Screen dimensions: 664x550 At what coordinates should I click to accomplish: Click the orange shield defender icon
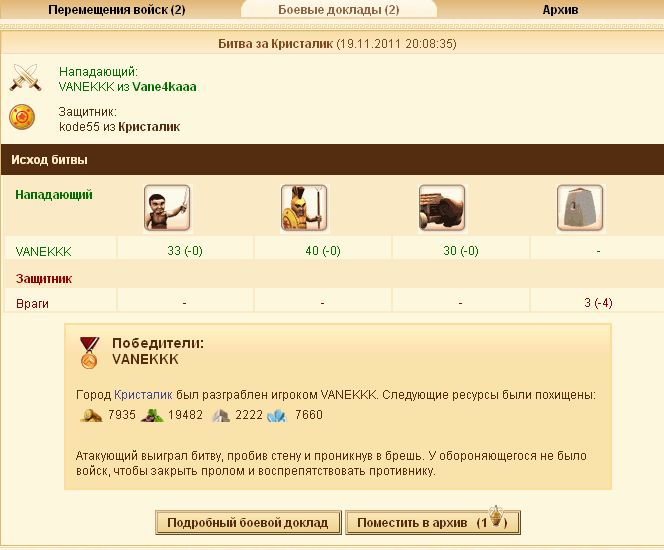[22, 117]
